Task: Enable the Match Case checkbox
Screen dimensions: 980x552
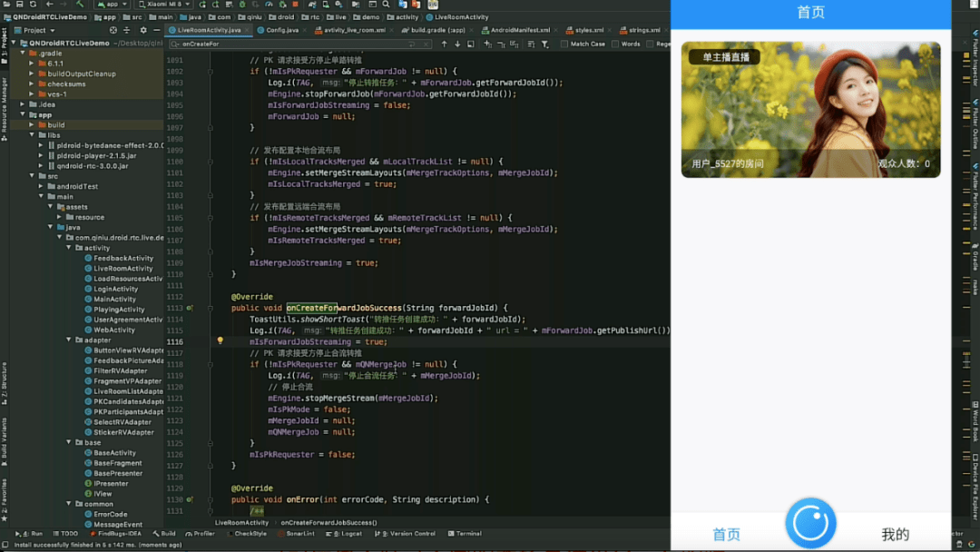Action: (x=564, y=44)
